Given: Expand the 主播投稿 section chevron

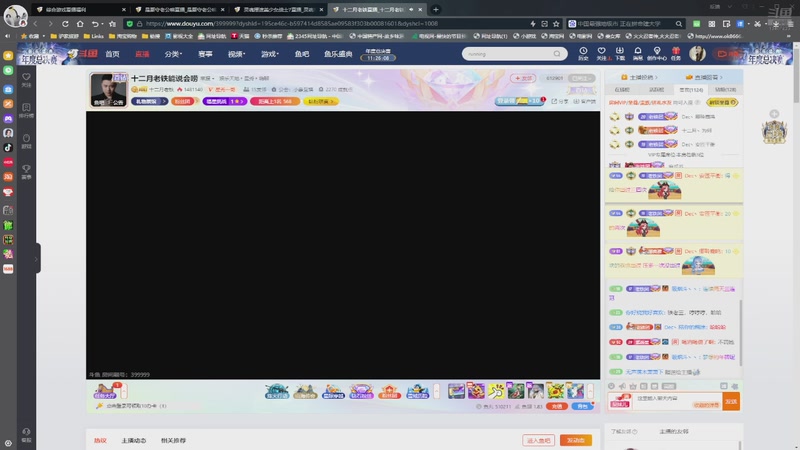Looking at the screenshot, I should point(656,78).
